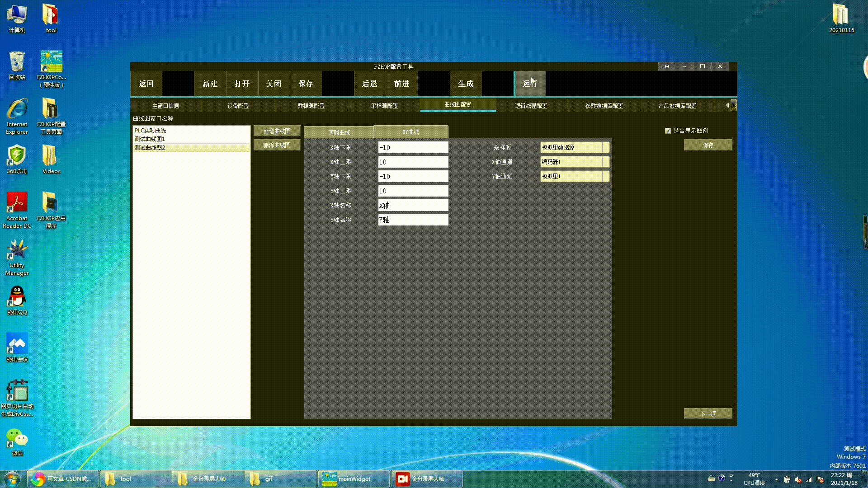
Task: Launch 腾讯会议 from desktop
Action: [17, 347]
